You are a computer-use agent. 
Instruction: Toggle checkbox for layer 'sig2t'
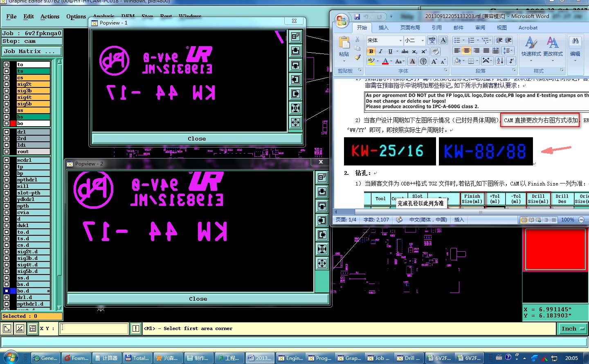click(7, 84)
